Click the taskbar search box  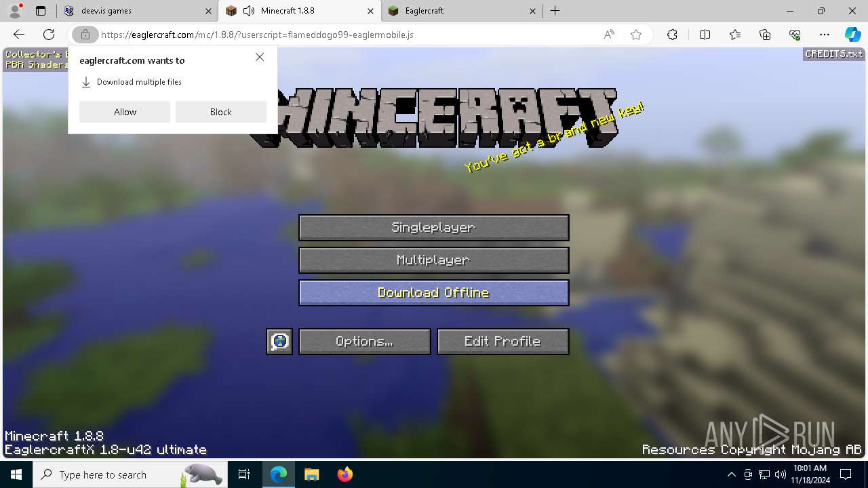129,474
